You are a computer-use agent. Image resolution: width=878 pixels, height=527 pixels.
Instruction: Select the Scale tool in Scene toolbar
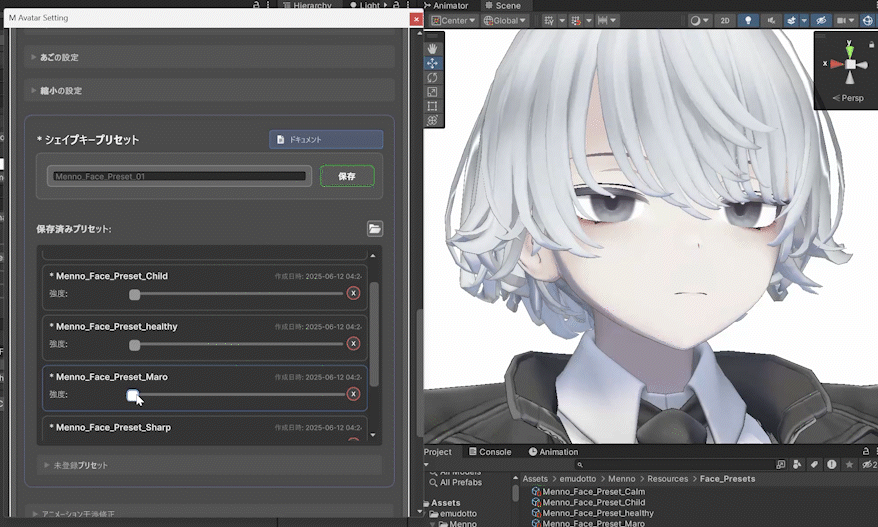[x=432, y=91]
